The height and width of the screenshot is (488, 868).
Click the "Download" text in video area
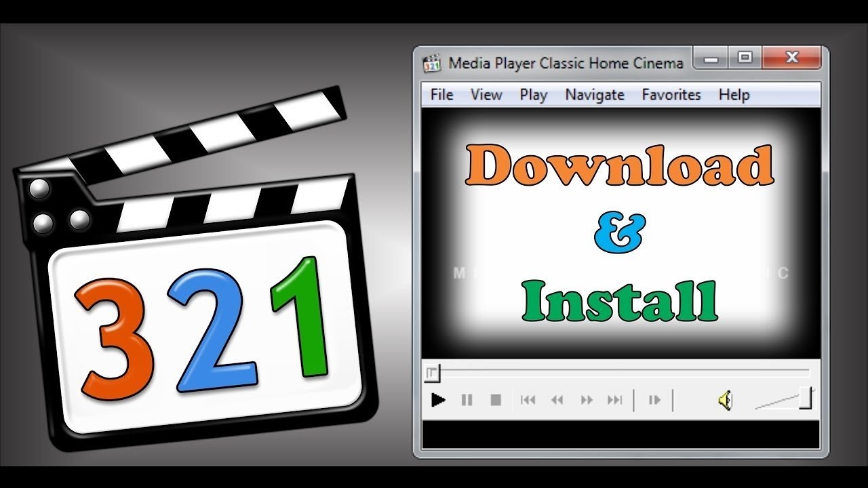pyautogui.click(x=619, y=166)
